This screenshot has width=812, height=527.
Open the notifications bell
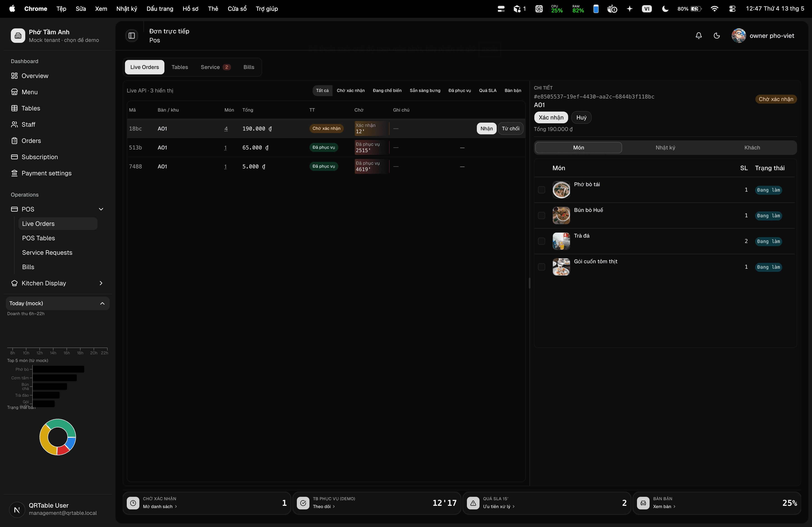click(x=698, y=36)
